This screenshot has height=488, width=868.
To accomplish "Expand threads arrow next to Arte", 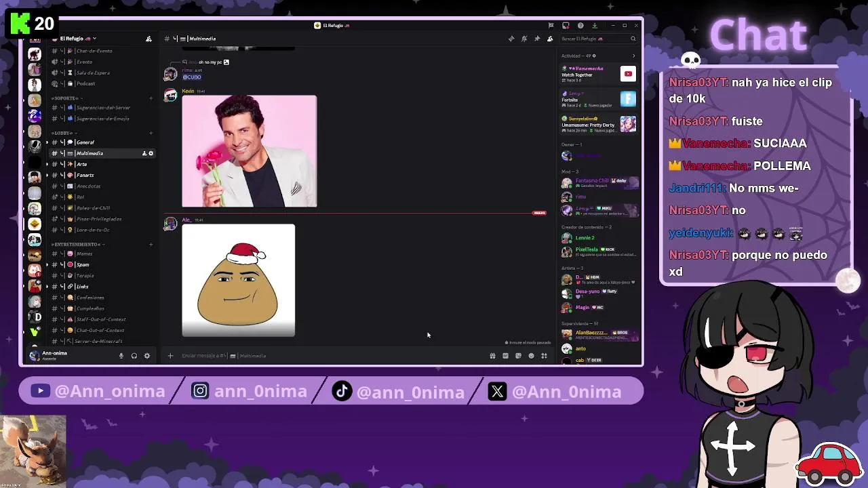I will click(47, 164).
